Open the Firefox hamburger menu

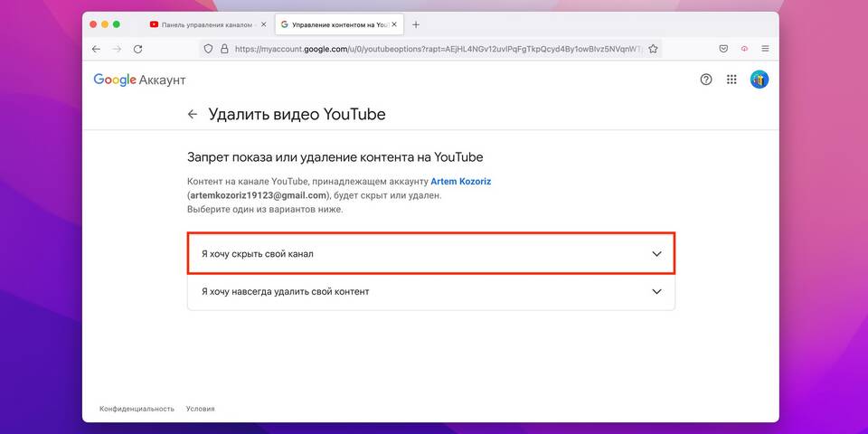(766, 49)
